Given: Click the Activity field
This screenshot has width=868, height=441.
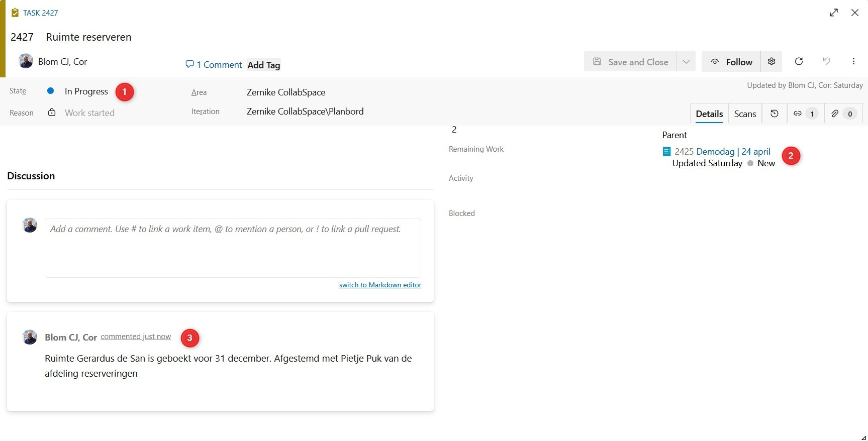Looking at the screenshot, I should [x=461, y=178].
